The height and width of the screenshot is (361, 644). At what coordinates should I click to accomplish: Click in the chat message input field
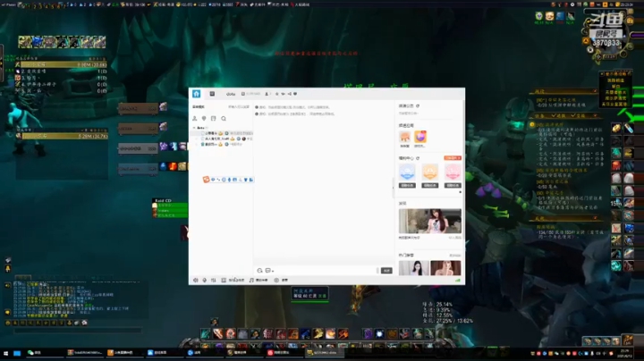[325, 271]
